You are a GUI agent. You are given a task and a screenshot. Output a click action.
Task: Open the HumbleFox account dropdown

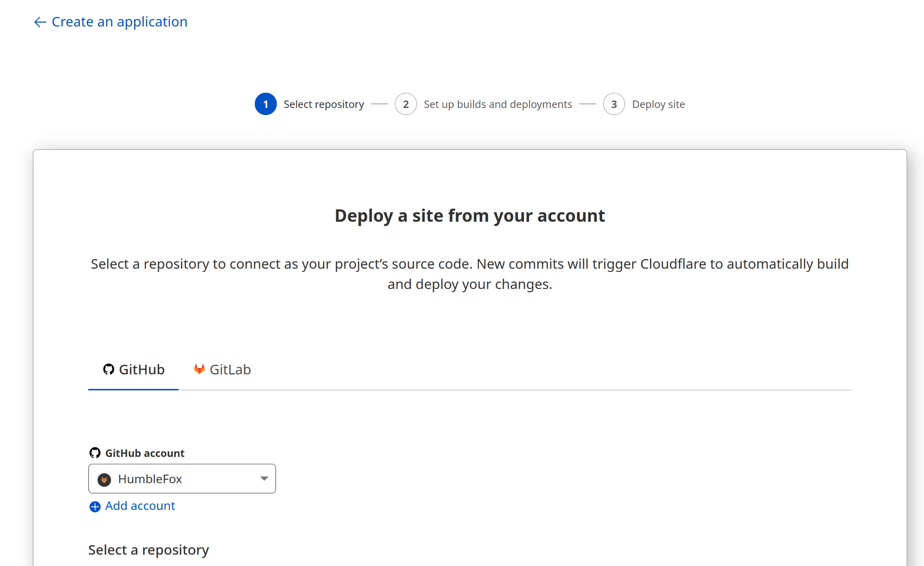point(182,479)
